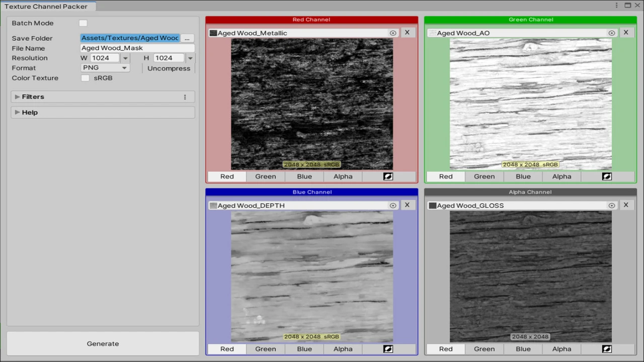Screen dimensions: 644x362
Task: Open object picker for Aged Wood_Metallic texture
Action: click(393, 33)
